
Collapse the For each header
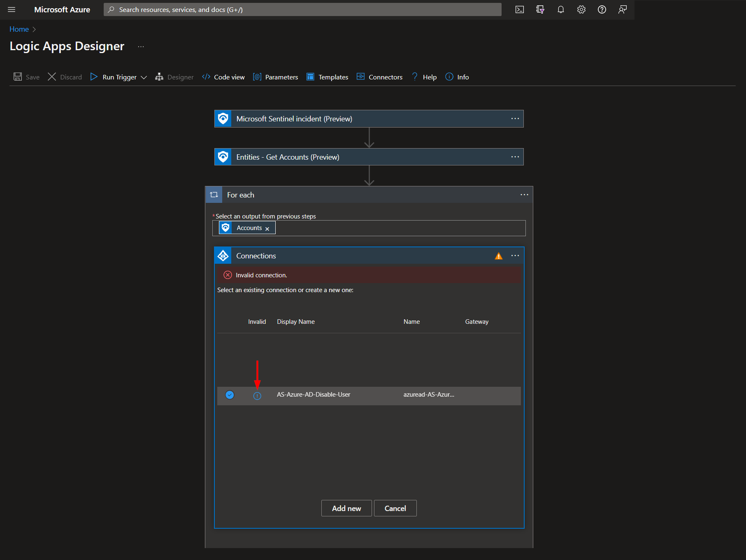[369, 195]
